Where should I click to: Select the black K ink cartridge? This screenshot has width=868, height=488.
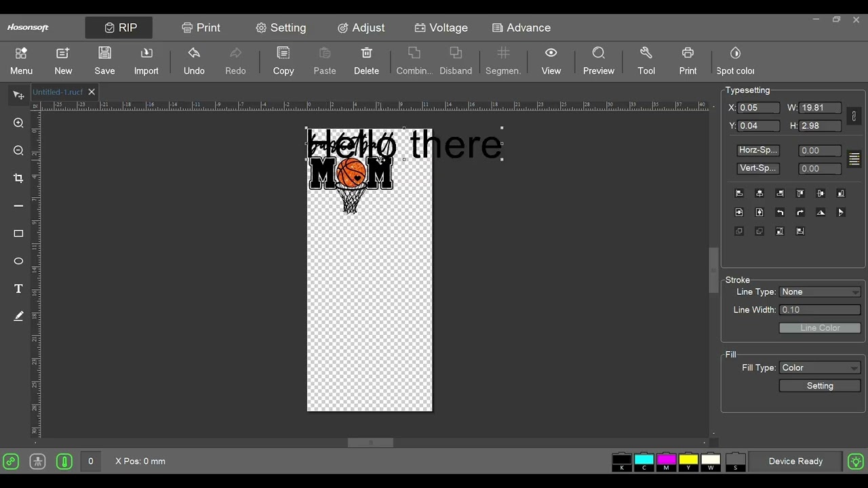click(x=622, y=462)
